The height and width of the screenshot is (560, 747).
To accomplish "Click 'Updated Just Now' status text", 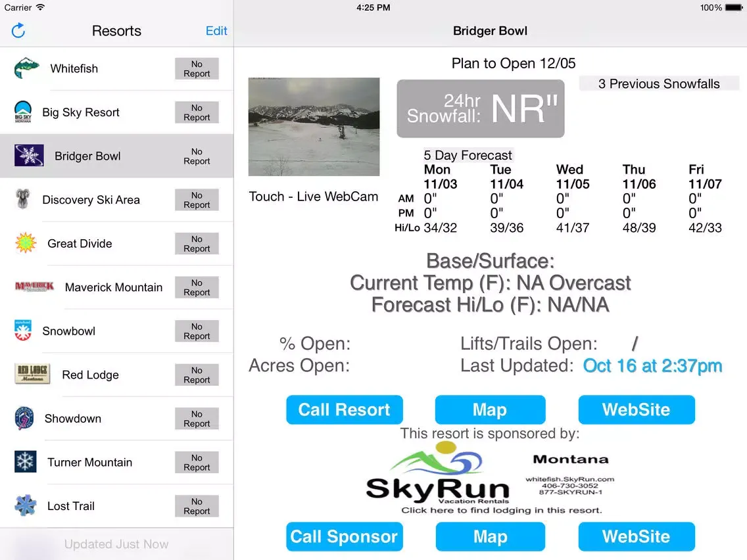I will coord(116,544).
